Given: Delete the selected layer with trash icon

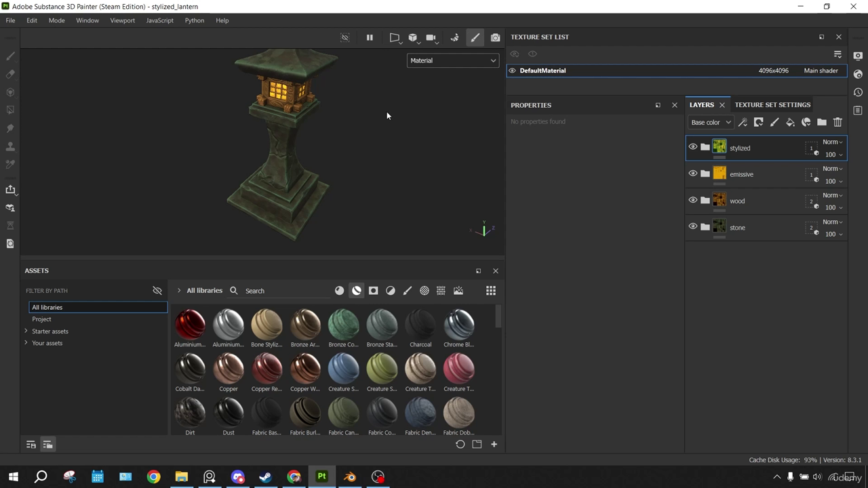Looking at the screenshot, I should 837,123.
